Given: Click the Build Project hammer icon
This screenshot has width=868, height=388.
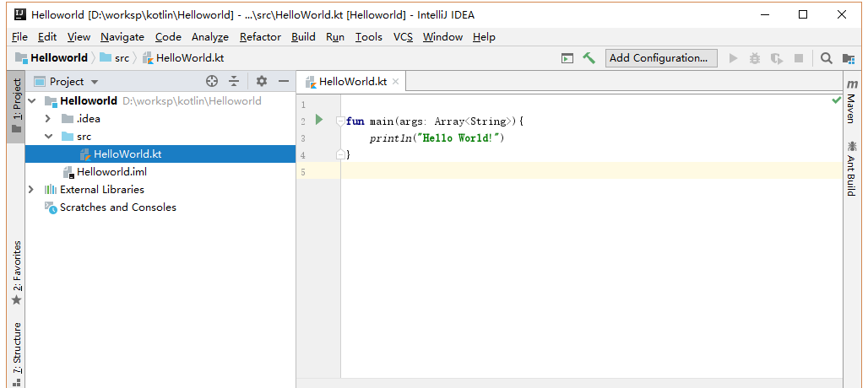Looking at the screenshot, I should pos(589,58).
